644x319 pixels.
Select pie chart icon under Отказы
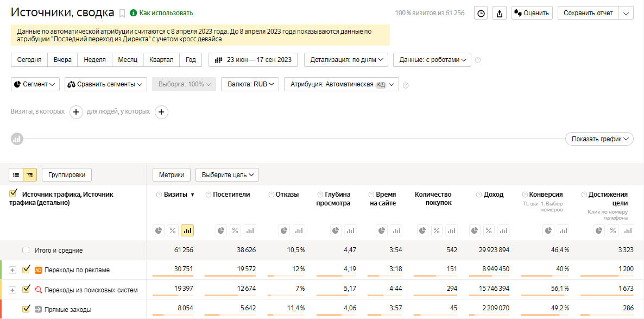point(285,230)
